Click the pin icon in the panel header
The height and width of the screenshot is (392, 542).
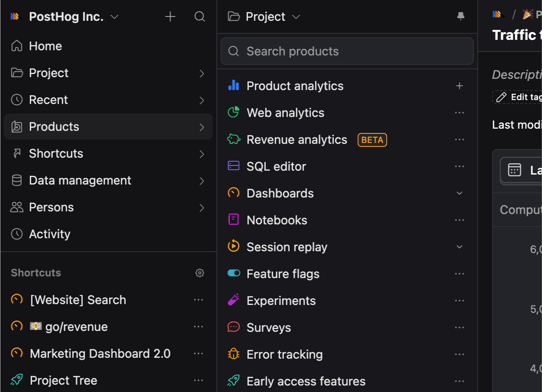coord(461,16)
